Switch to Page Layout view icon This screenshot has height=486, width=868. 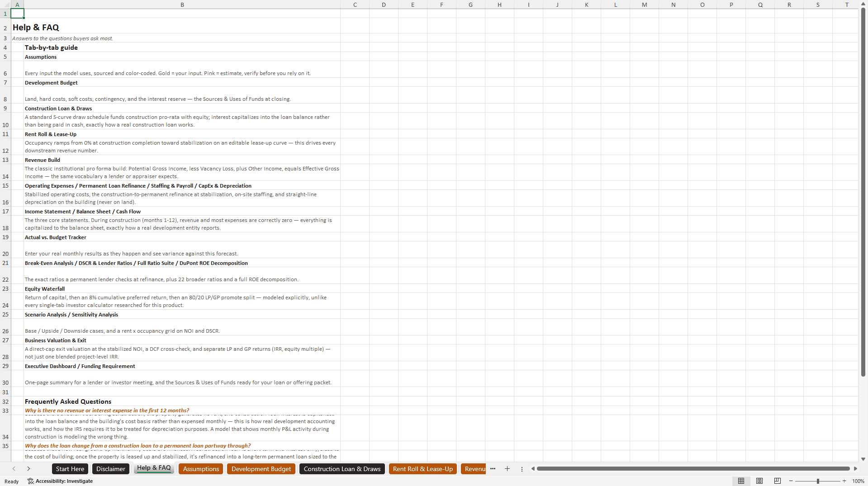tap(759, 481)
